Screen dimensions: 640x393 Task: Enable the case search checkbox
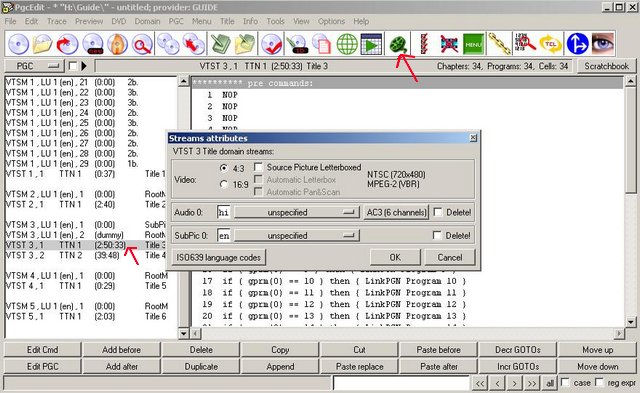[565, 382]
